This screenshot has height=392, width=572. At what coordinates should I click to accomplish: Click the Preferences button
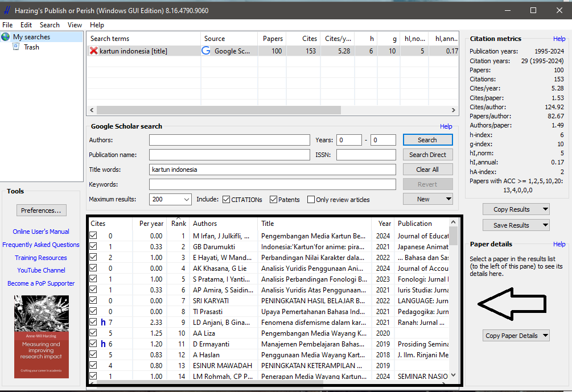[41, 211]
